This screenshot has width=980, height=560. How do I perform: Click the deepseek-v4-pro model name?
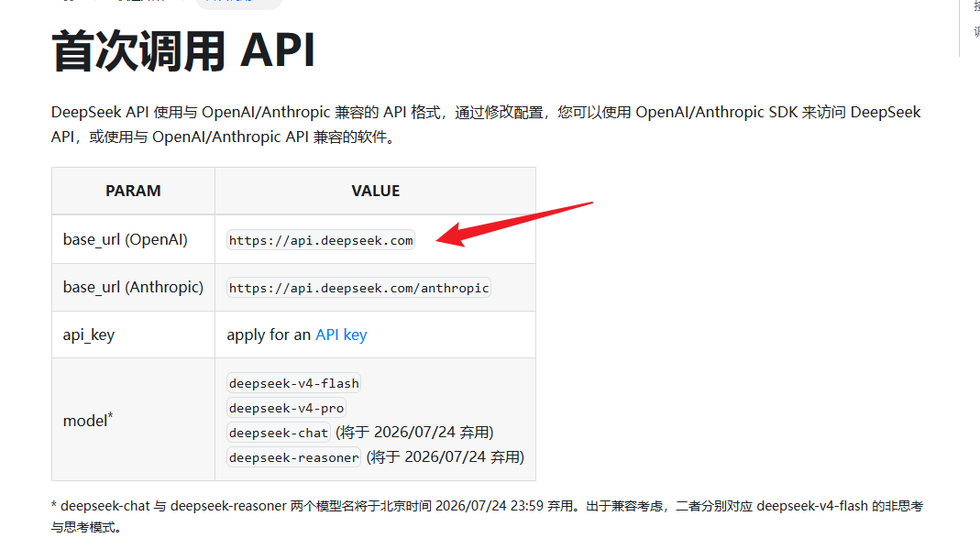pos(286,408)
